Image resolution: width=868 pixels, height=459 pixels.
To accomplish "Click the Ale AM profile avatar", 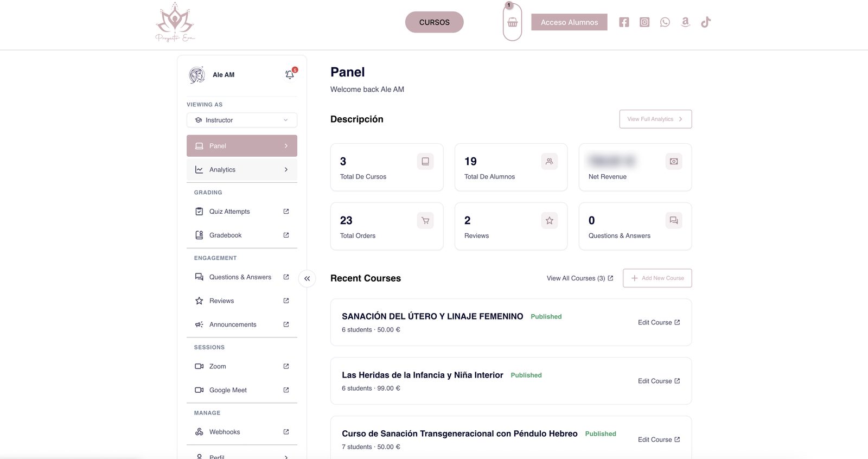I will point(197,75).
